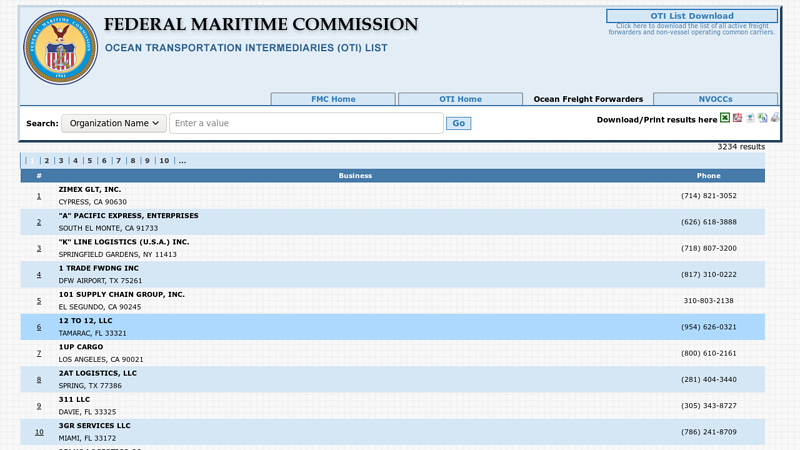Select the NVOCCs tab

[715, 99]
